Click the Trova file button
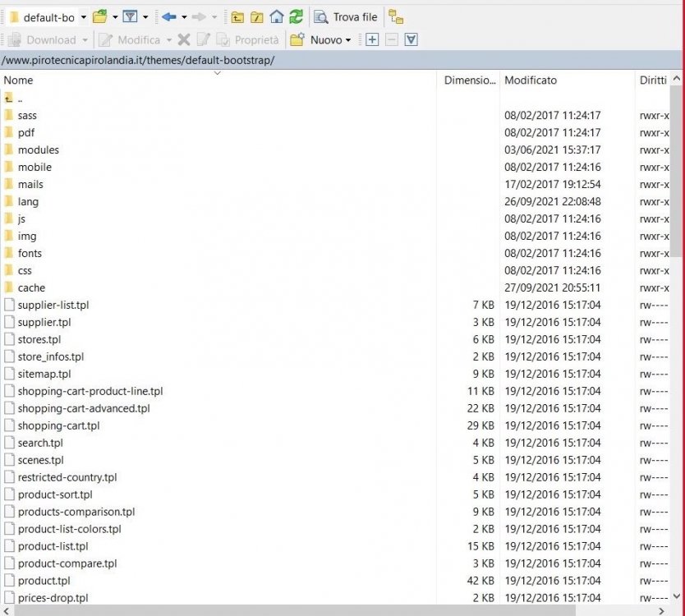685x616 pixels. pyautogui.click(x=346, y=16)
